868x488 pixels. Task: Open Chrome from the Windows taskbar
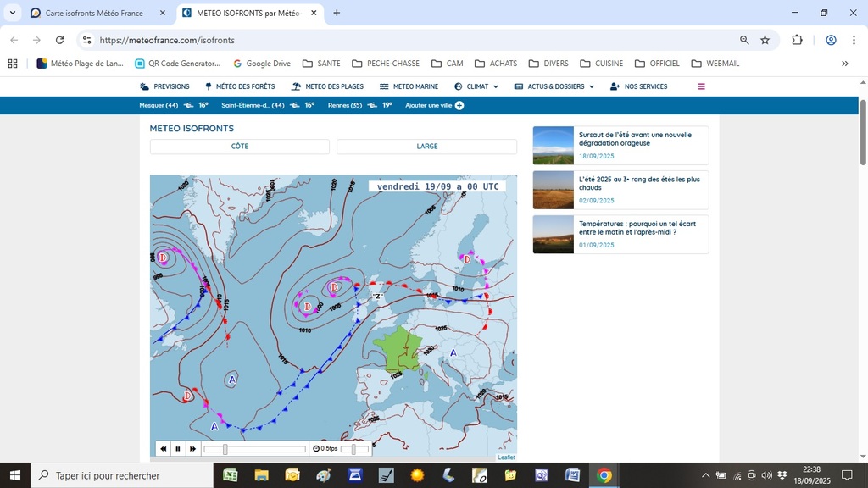[604, 475]
